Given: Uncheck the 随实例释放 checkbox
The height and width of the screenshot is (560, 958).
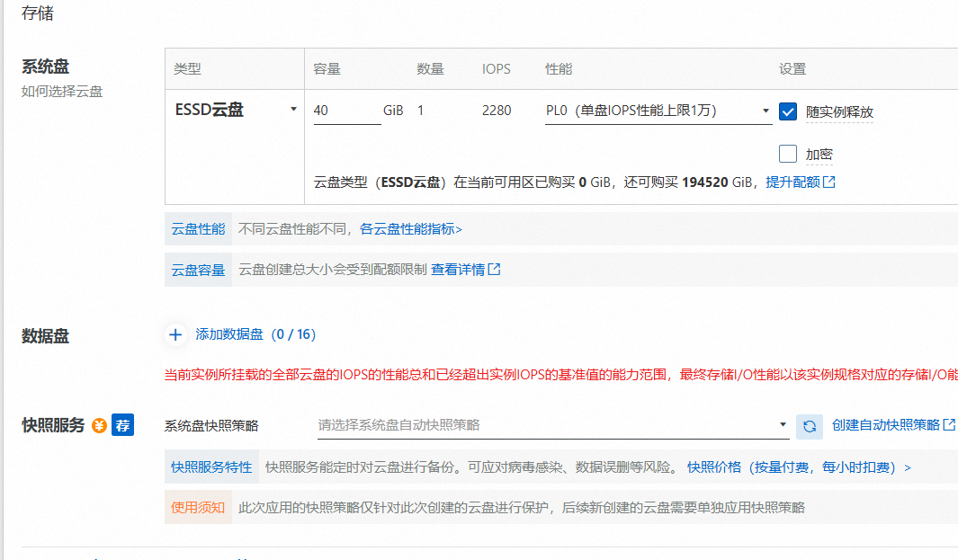Looking at the screenshot, I should tap(788, 111).
